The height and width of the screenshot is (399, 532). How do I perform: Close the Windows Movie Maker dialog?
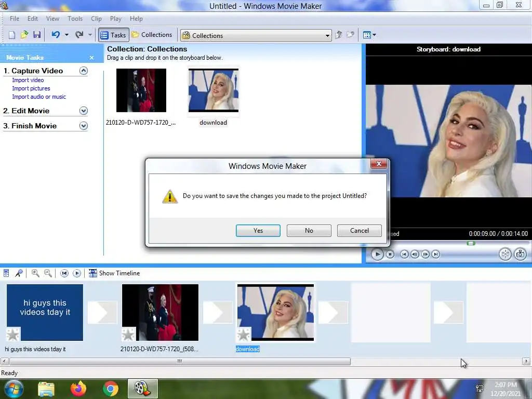click(379, 164)
